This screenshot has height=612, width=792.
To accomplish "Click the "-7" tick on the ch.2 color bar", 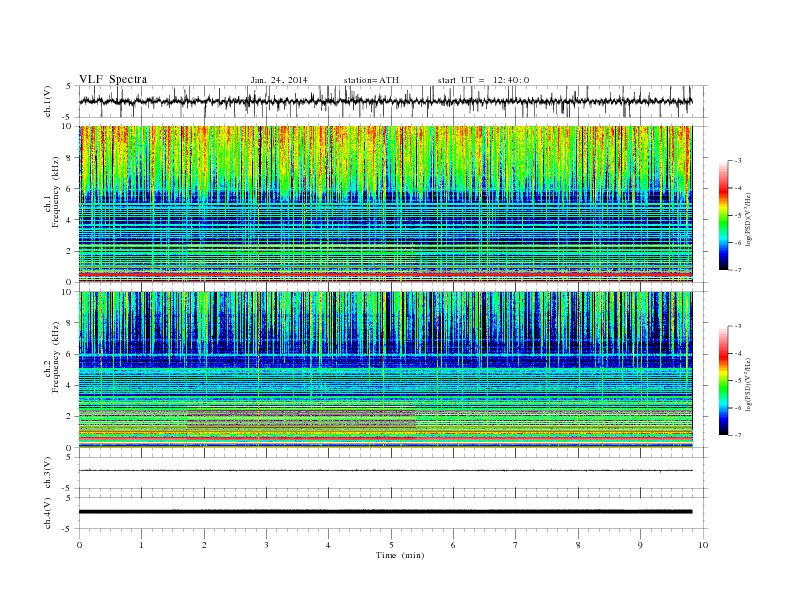I will click(737, 435).
